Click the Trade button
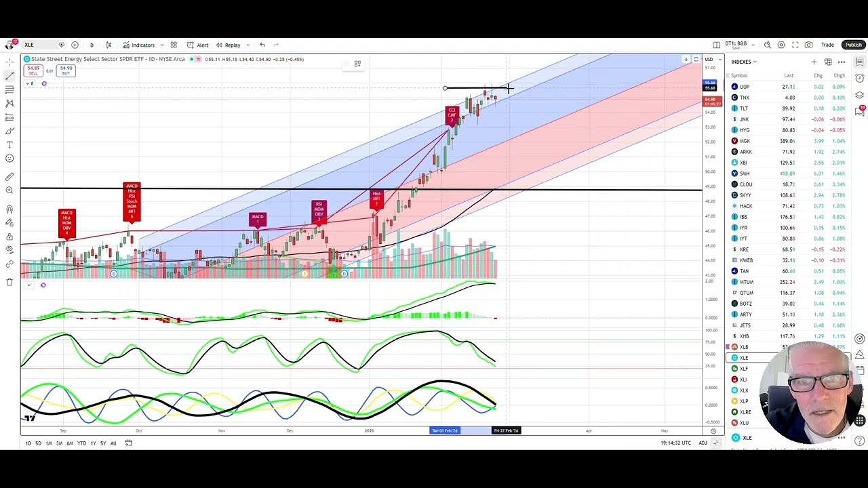Image resolution: width=868 pixels, height=488 pixels. point(827,45)
